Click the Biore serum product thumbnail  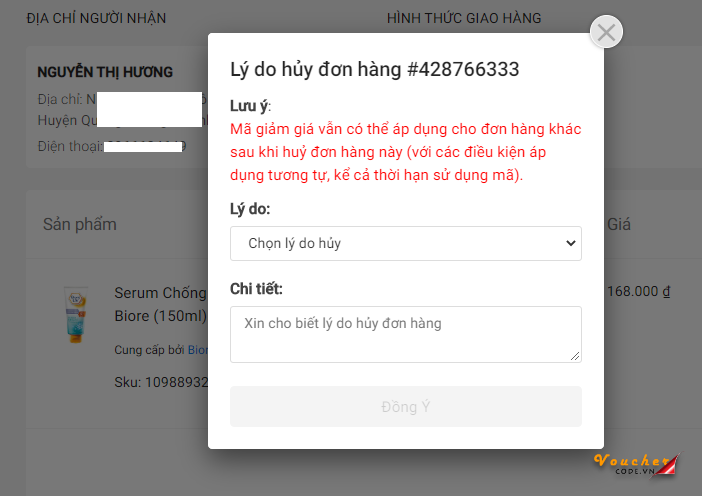coord(76,315)
